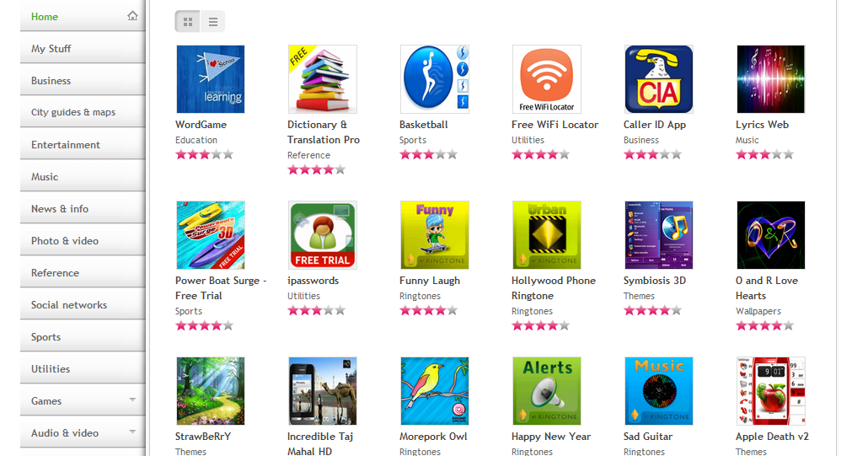The image size is (868, 456).
Task: Switch to list view layout
Action: click(x=213, y=22)
